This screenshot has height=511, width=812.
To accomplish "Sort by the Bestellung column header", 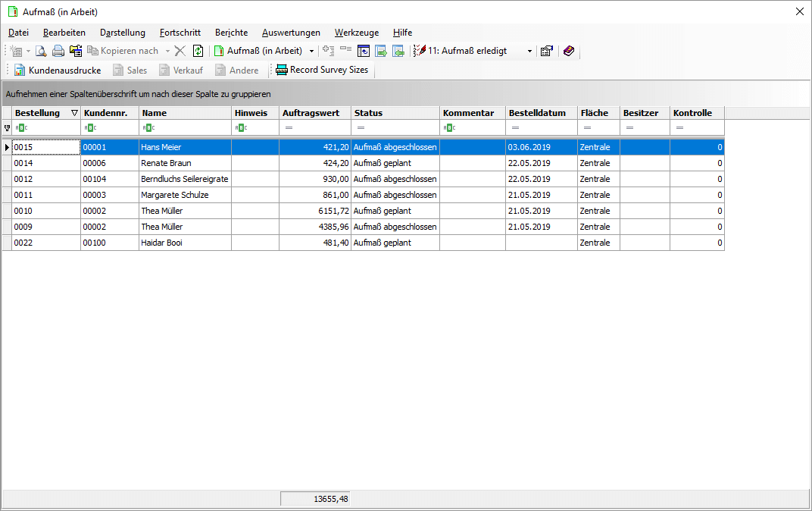I will coord(46,113).
